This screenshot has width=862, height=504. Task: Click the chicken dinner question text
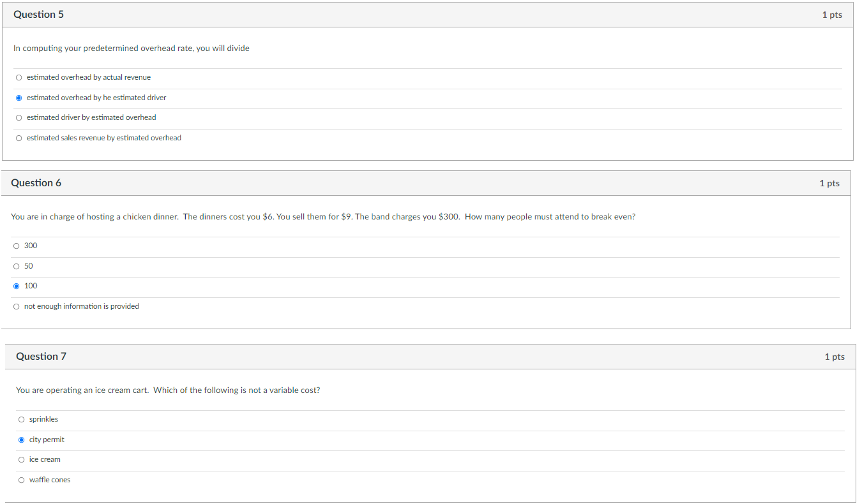(x=322, y=216)
